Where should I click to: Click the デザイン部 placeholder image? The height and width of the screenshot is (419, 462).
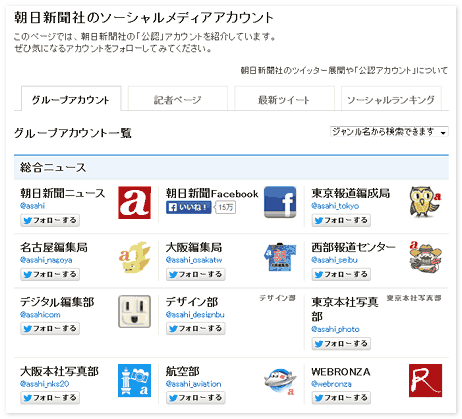click(278, 298)
